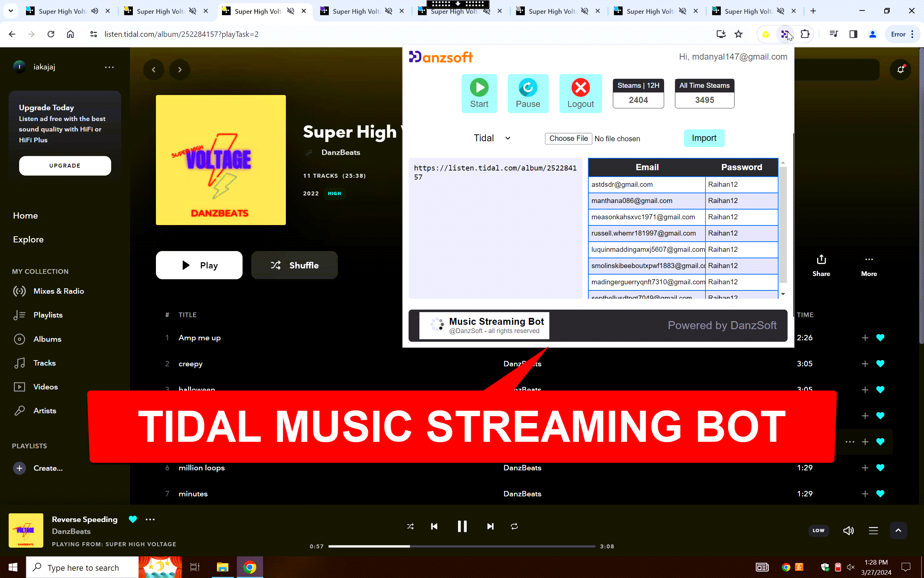Seek in the track progress bar
The image size is (924, 578).
tap(462, 546)
